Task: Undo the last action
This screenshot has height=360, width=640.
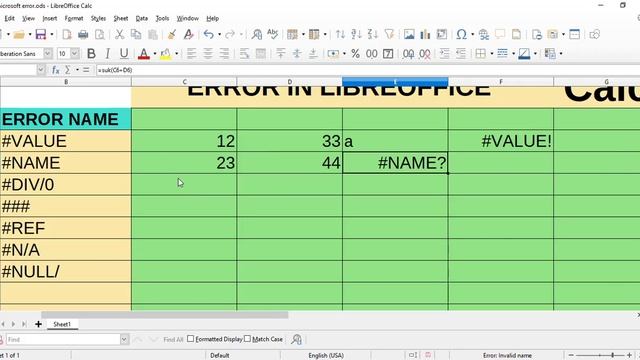Action: (209, 34)
